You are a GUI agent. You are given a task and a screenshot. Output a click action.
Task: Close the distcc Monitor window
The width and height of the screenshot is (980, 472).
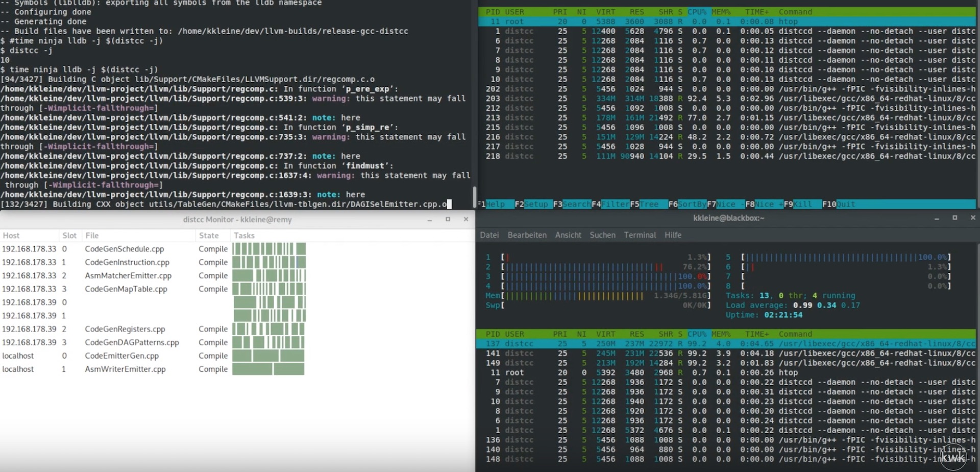coord(465,219)
